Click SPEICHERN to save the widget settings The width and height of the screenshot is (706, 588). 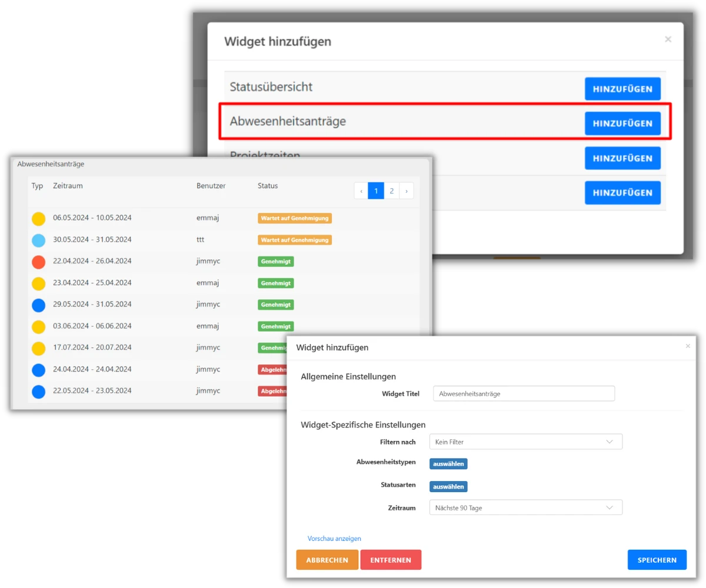click(657, 559)
